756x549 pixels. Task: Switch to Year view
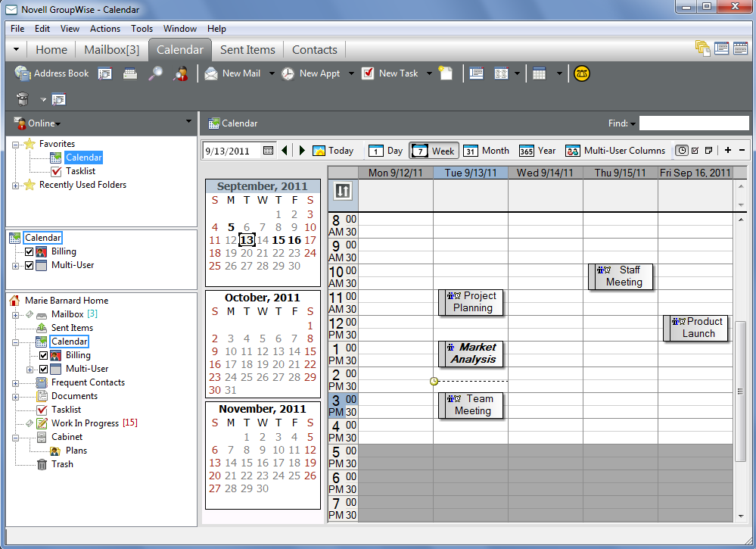click(x=537, y=151)
